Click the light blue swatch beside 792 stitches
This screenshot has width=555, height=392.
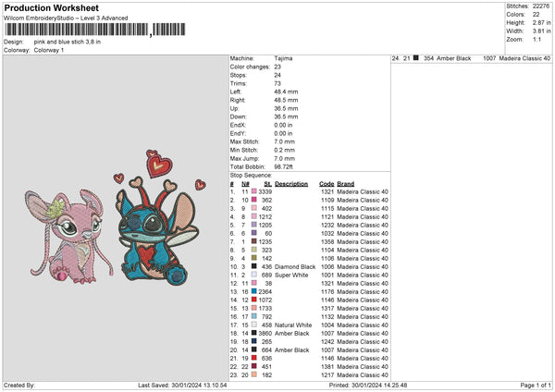[x=253, y=316]
